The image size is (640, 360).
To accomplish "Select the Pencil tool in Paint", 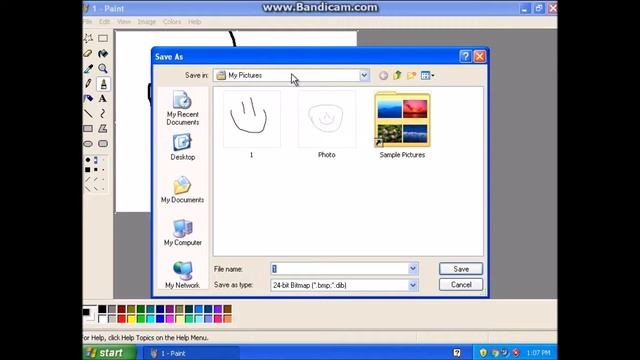I will [88, 84].
